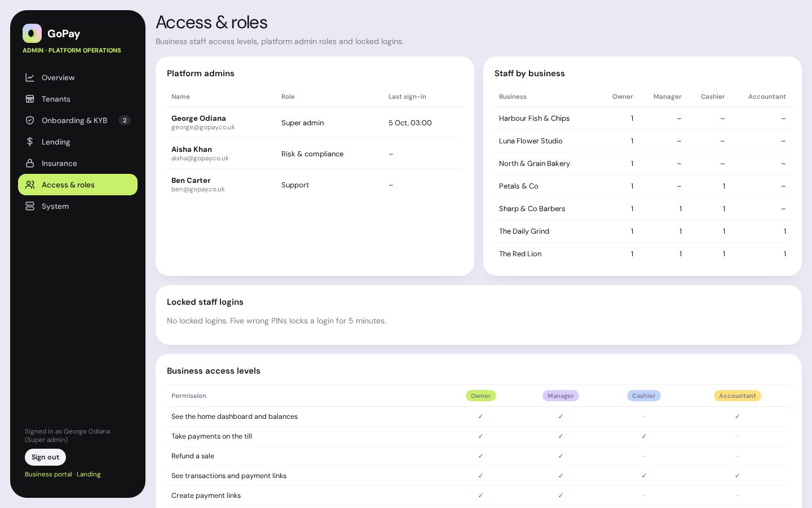Click the Create payment links permission

point(206,496)
